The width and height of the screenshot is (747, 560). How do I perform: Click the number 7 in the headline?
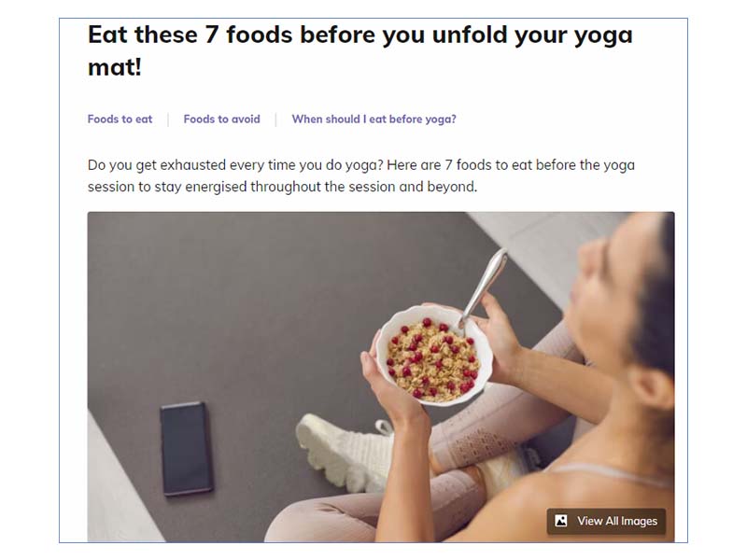pyautogui.click(x=212, y=35)
